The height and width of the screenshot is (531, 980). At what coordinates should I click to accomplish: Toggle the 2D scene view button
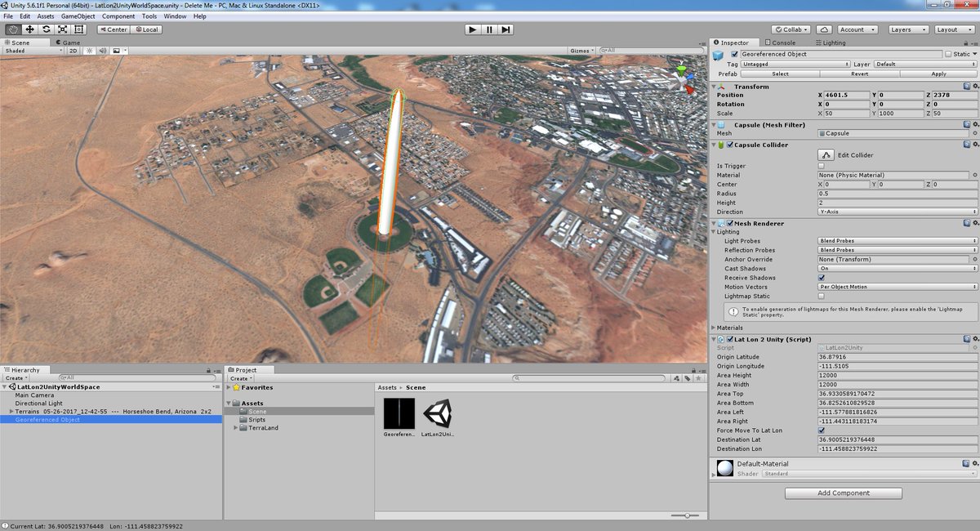[73, 51]
